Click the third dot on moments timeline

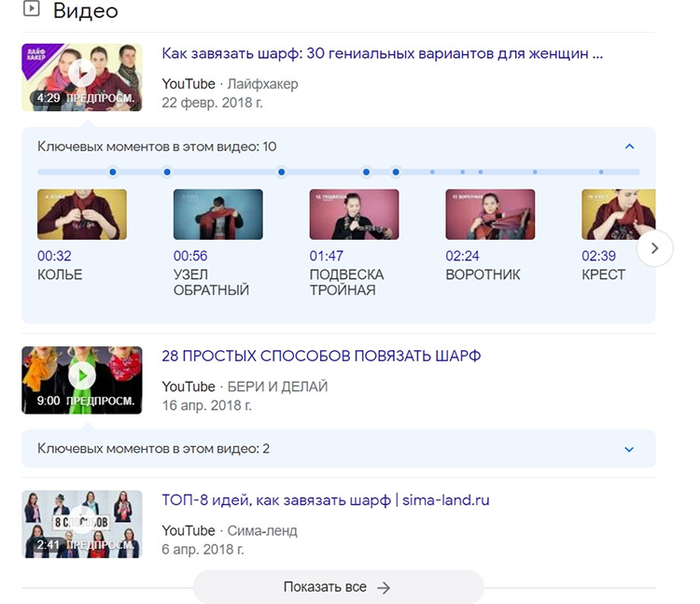[x=281, y=172]
